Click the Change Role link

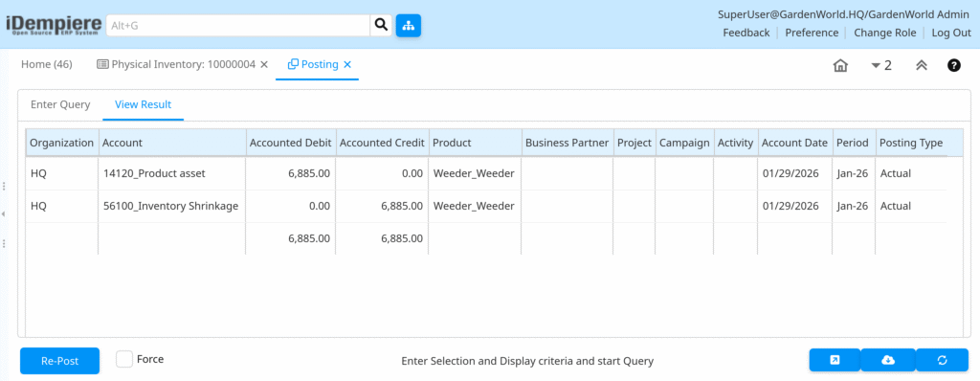[884, 33]
